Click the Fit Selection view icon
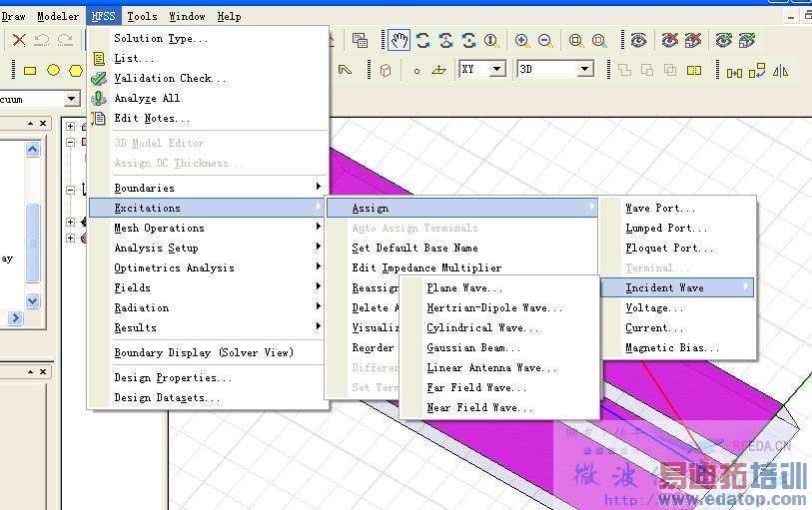Screen dimensions: 812x510 [x=599, y=40]
